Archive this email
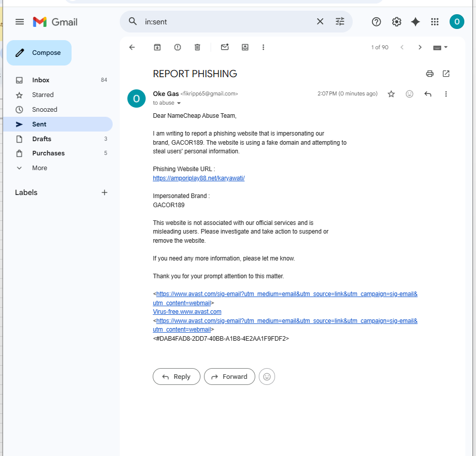Viewport: 476px width, 456px height. (x=157, y=47)
